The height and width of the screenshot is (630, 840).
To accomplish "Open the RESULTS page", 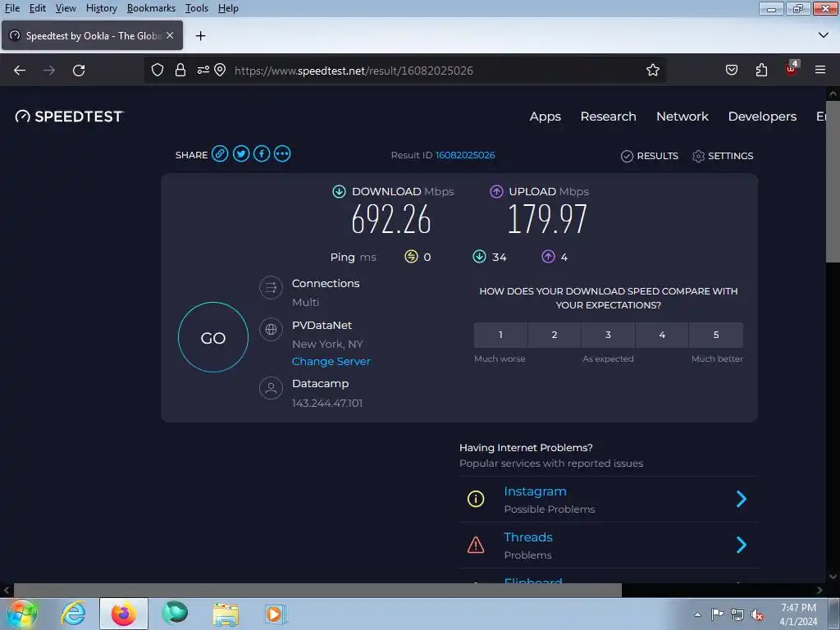I will 650,156.
